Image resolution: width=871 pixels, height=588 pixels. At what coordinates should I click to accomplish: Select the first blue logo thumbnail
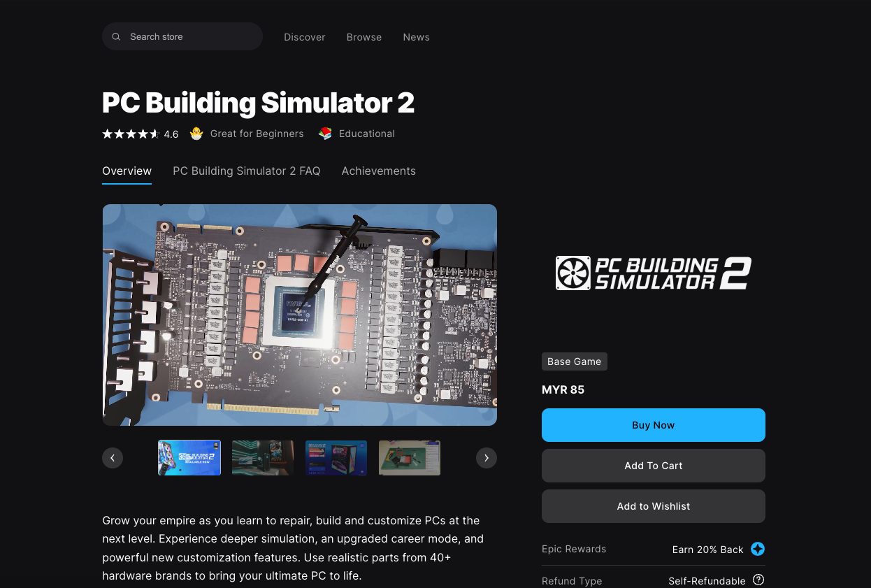pos(189,458)
